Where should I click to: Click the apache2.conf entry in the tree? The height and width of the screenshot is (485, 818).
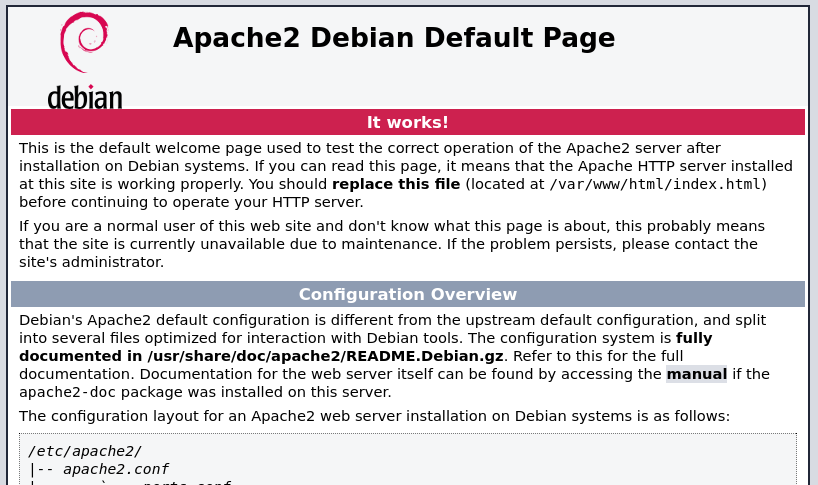[115, 469]
